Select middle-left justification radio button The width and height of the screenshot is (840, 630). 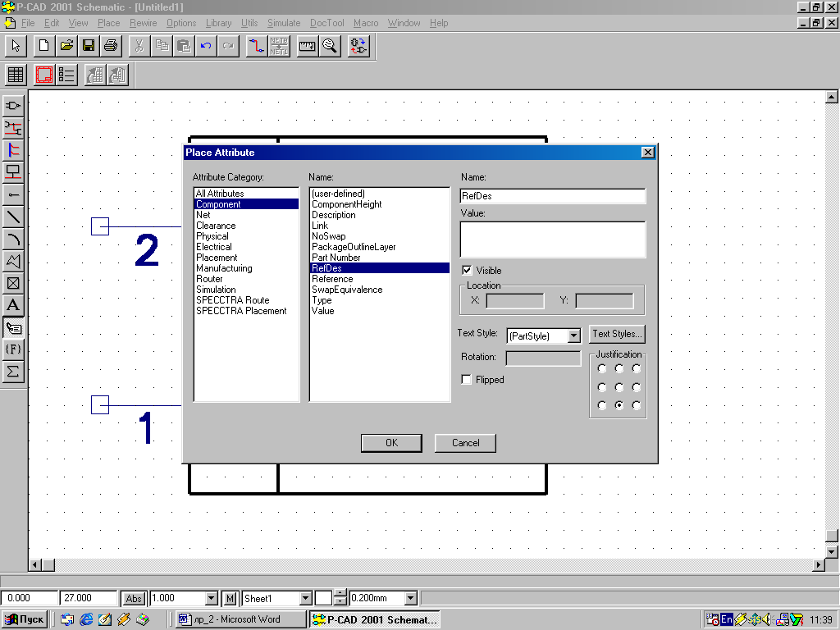(x=601, y=387)
